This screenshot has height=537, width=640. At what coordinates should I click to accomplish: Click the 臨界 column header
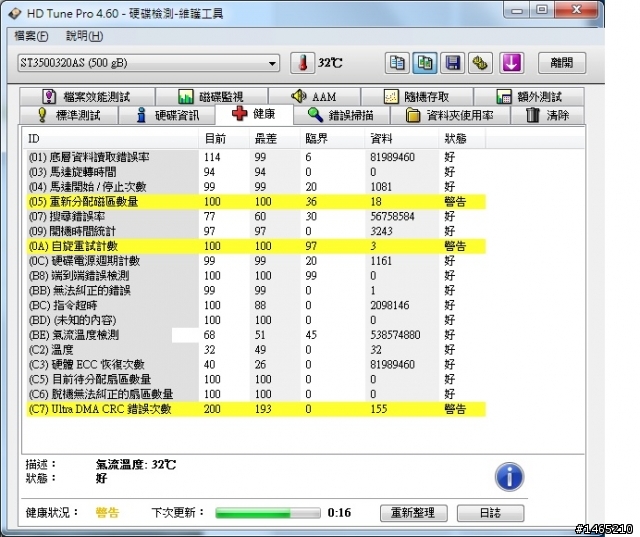(x=332, y=139)
